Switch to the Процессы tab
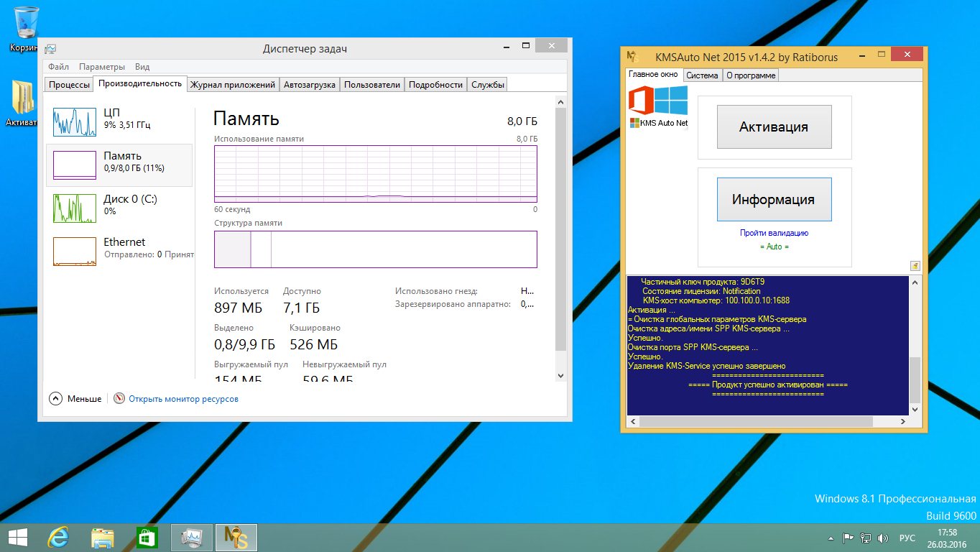Screen dimensions: 980x552 coord(70,85)
